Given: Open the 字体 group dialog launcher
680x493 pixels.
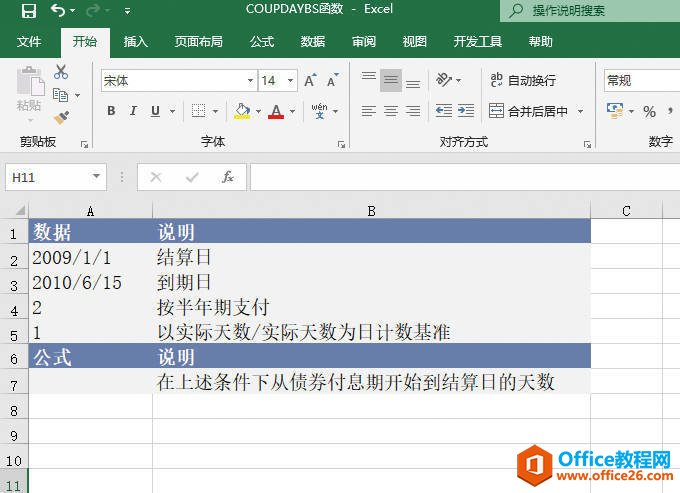Looking at the screenshot, I should (341, 144).
